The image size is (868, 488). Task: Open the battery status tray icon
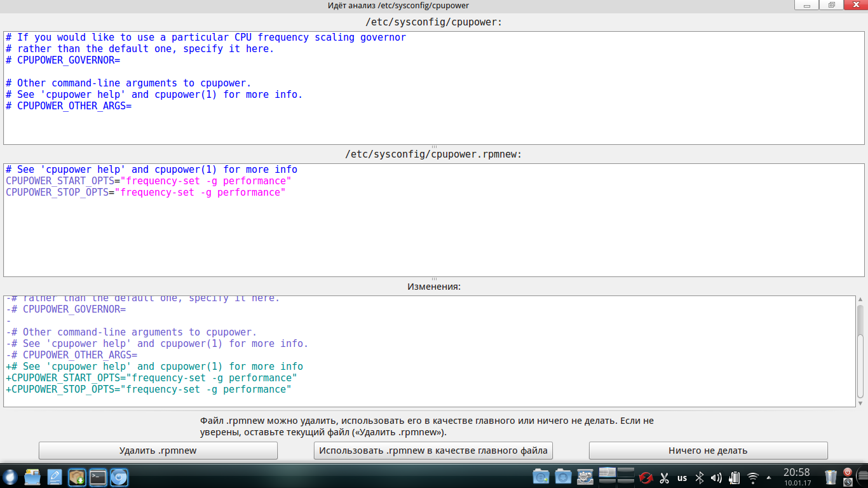735,477
